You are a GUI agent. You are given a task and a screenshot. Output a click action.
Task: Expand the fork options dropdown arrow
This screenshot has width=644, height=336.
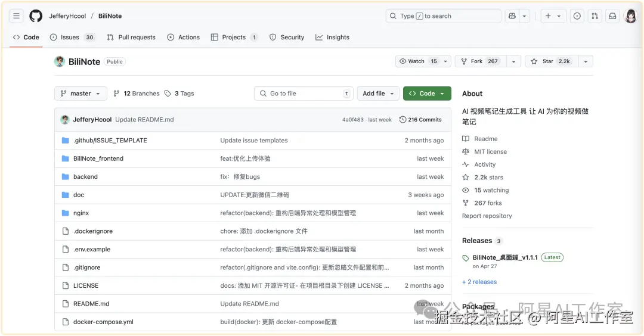(x=513, y=61)
